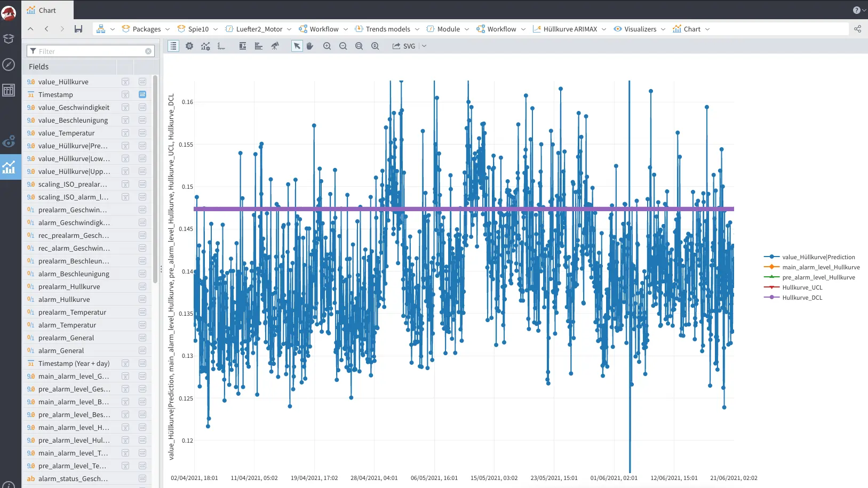The width and height of the screenshot is (868, 488).
Task: Open the Hüllkurve ARIMAX breadcrumb
Action: coord(565,29)
